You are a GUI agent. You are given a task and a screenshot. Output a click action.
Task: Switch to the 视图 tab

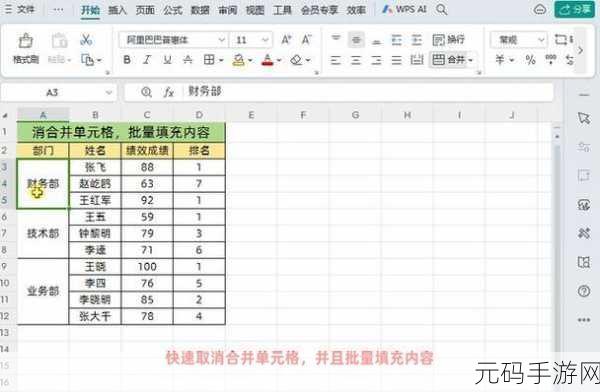pyautogui.click(x=255, y=10)
